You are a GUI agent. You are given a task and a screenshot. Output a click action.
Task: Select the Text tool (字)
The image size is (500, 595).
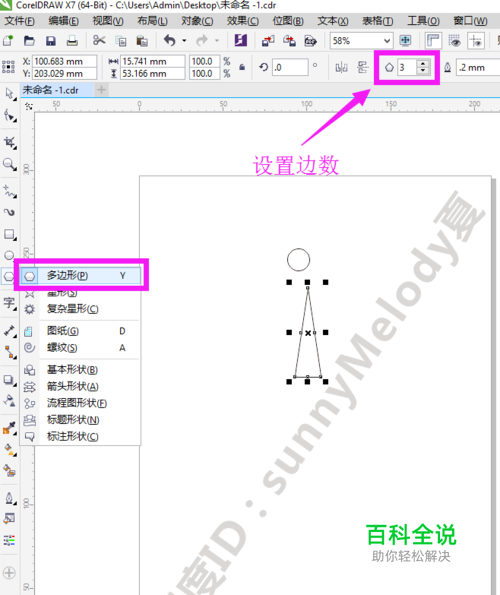(x=9, y=304)
